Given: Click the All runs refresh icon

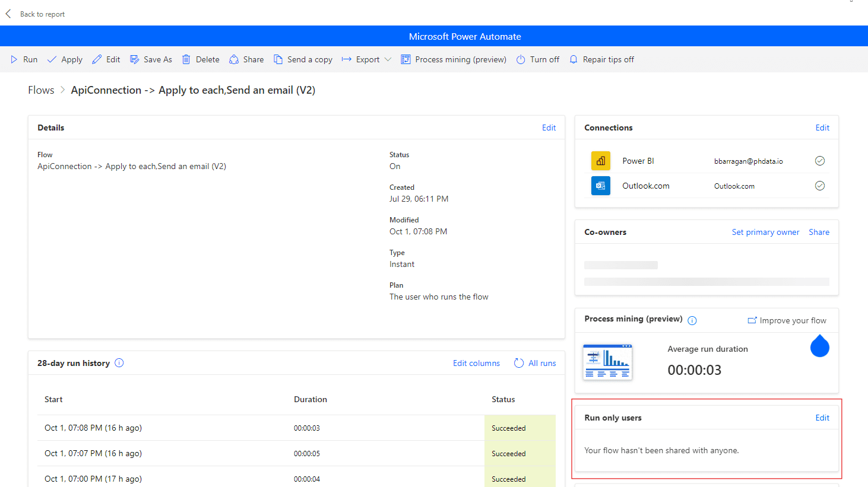Looking at the screenshot, I should pos(519,363).
